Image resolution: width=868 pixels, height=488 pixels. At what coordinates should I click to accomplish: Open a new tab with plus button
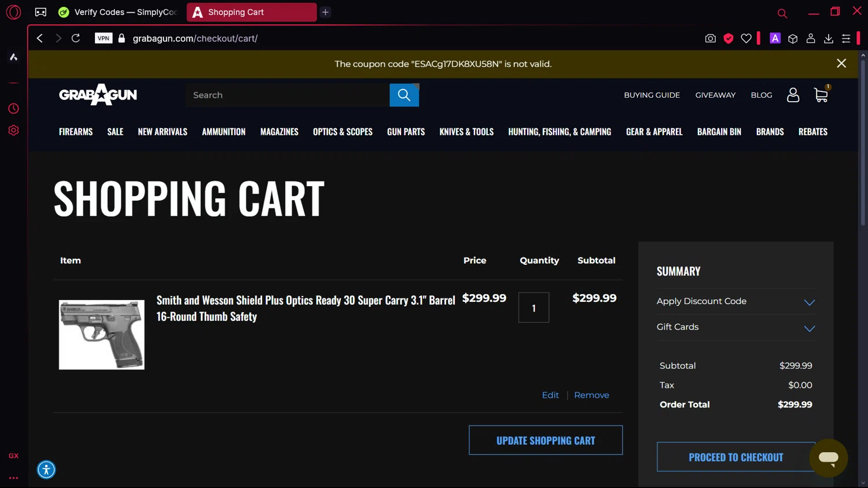pyautogui.click(x=325, y=12)
